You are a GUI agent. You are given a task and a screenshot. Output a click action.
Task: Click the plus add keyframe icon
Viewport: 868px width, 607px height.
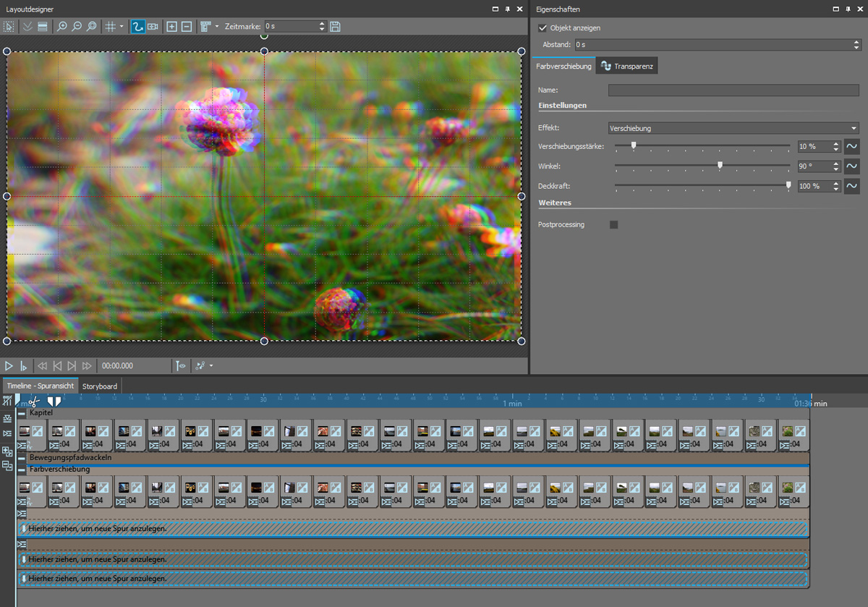(x=171, y=27)
